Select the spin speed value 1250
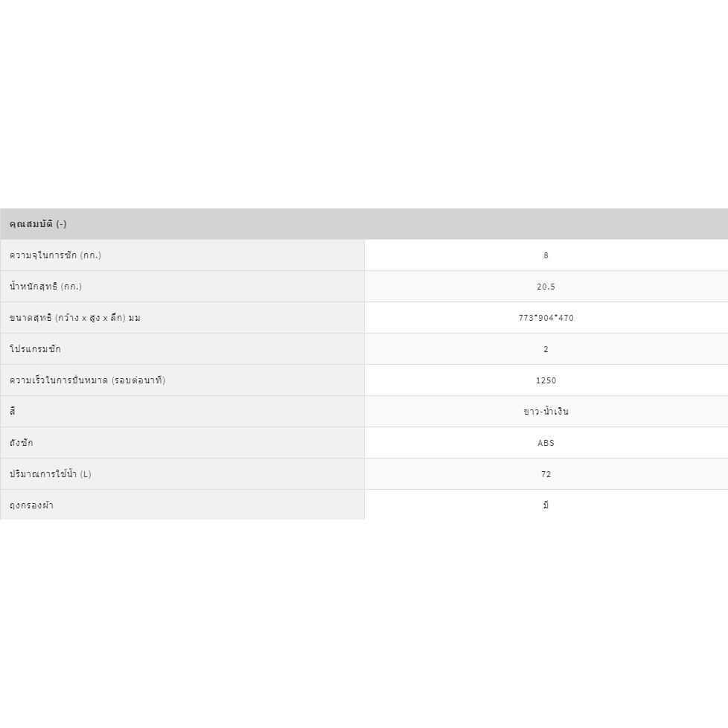The width and height of the screenshot is (728, 728). [546, 380]
